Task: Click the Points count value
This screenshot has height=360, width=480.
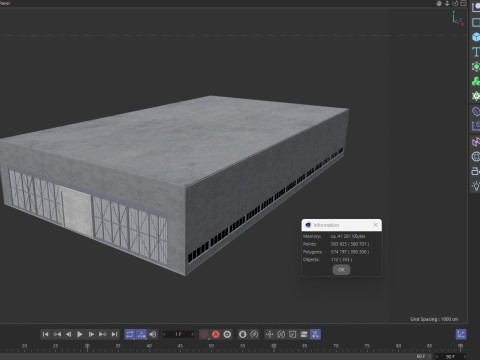Action: pos(350,244)
